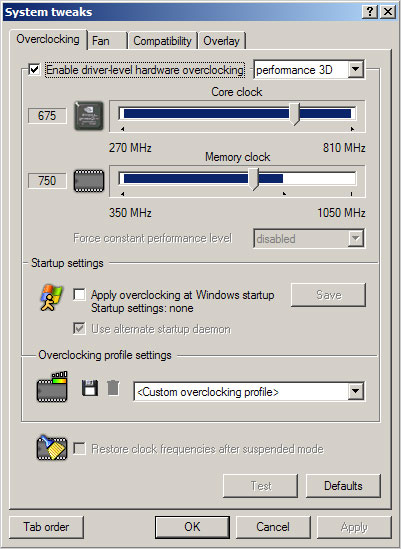Confirm settings with the OK button

pos(192,527)
